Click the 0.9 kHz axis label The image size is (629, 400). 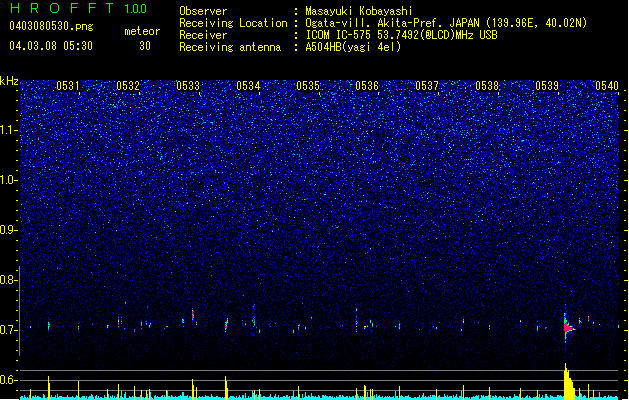[x=9, y=230]
